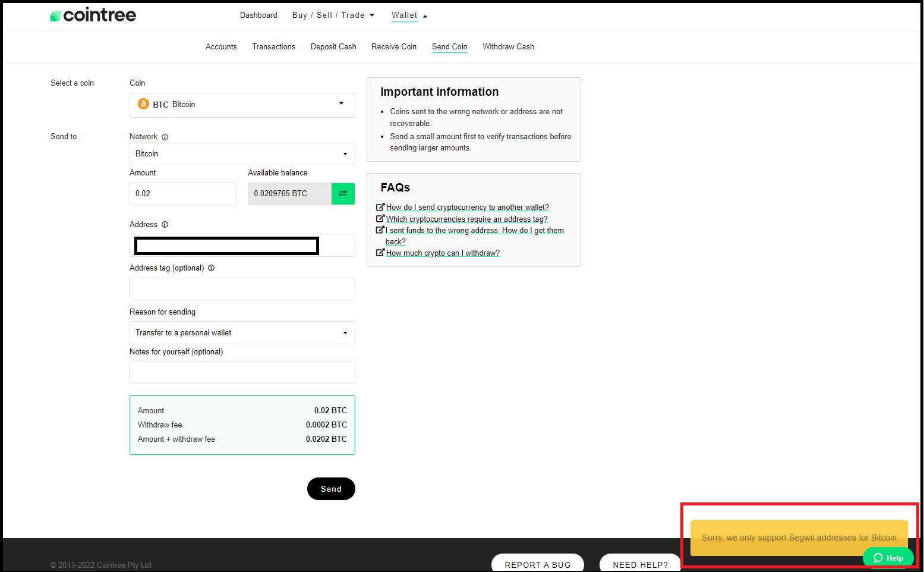
Task: Open the BTC Bitcoin coin dropdown
Action: pyautogui.click(x=242, y=105)
